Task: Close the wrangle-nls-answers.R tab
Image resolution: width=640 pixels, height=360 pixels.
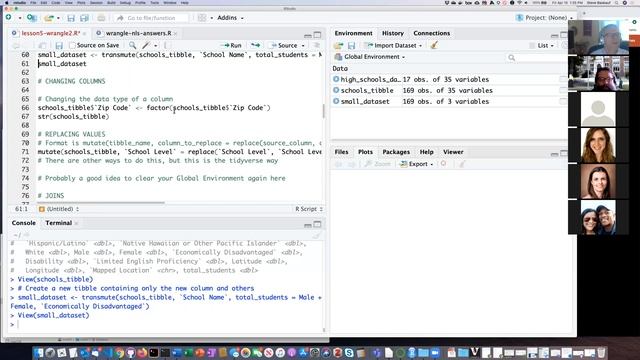Action: tap(176, 33)
